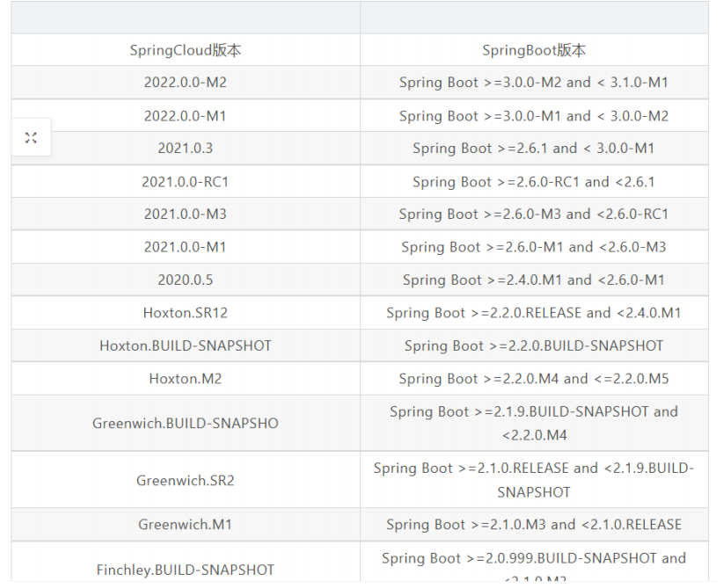Click the Hoxton.BUILD-SNAPSHOT cell
Viewport: 723px width, 588px height.
coord(186,345)
